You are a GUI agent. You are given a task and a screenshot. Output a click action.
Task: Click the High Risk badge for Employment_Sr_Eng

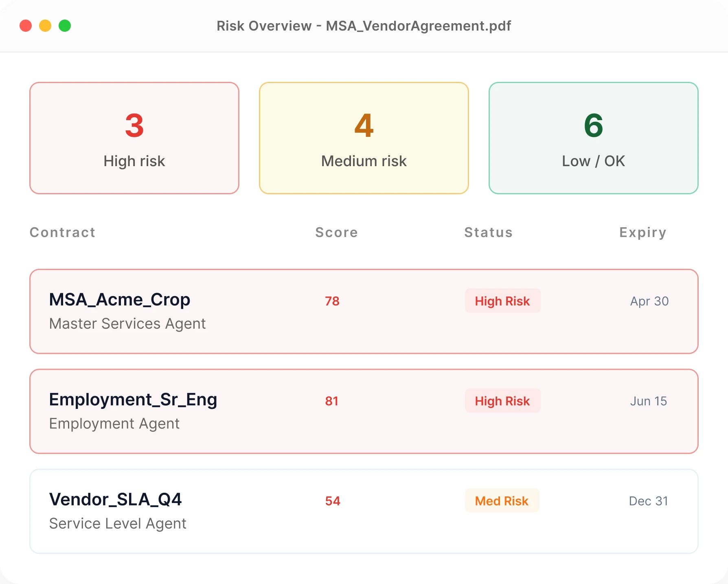pos(502,401)
